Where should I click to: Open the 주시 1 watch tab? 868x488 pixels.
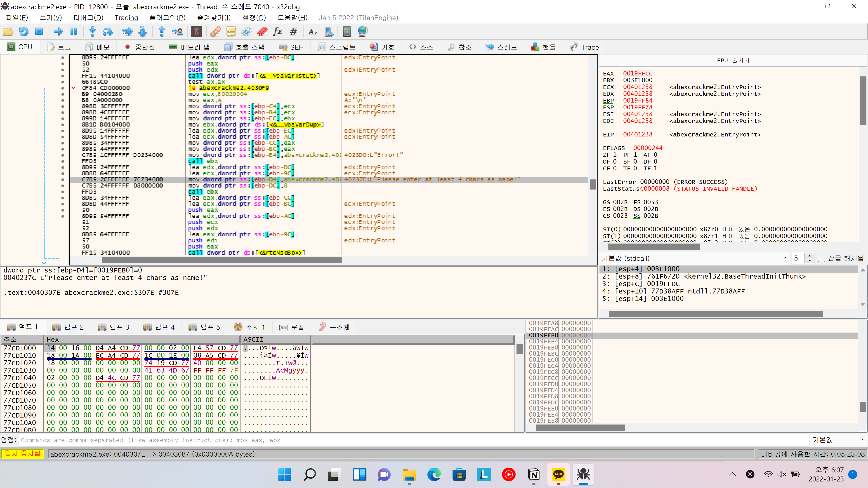249,327
